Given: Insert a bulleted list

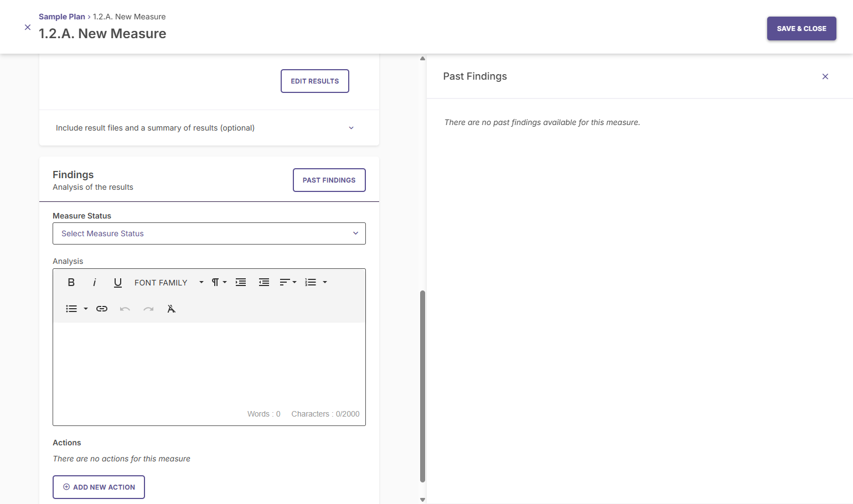Looking at the screenshot, I should tap(71, 309).
